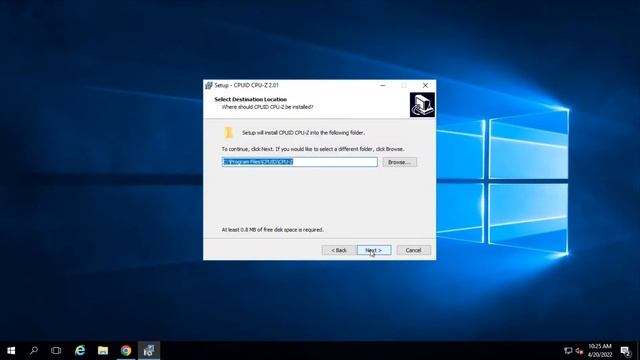Click the yellow folder icon in the dialog
The width and height of the screenshot is (640, 360).
pos(229,133)
